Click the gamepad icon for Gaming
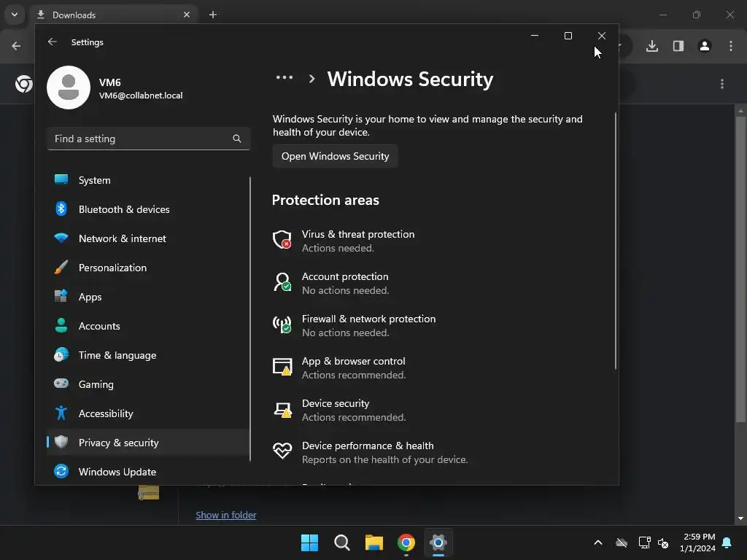 click(61, 384)
